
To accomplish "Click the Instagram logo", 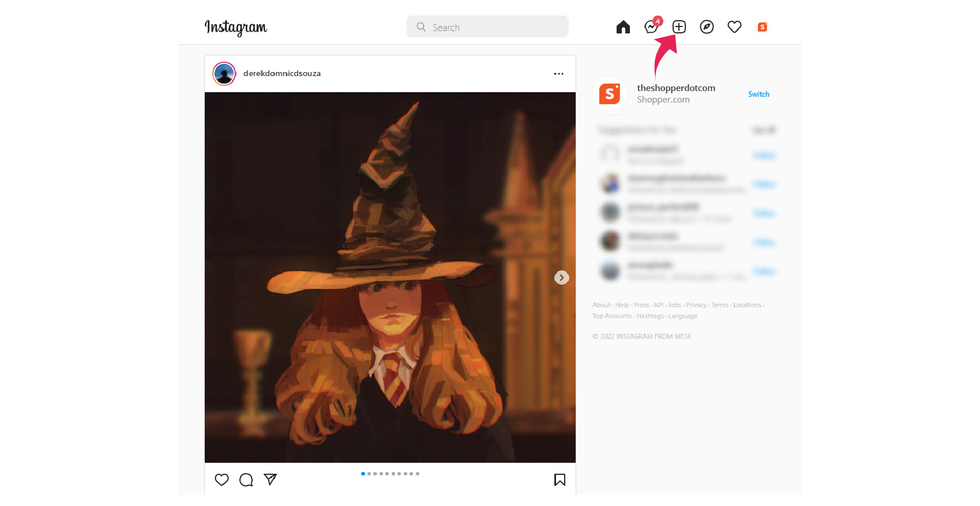I will coord(235,27).
